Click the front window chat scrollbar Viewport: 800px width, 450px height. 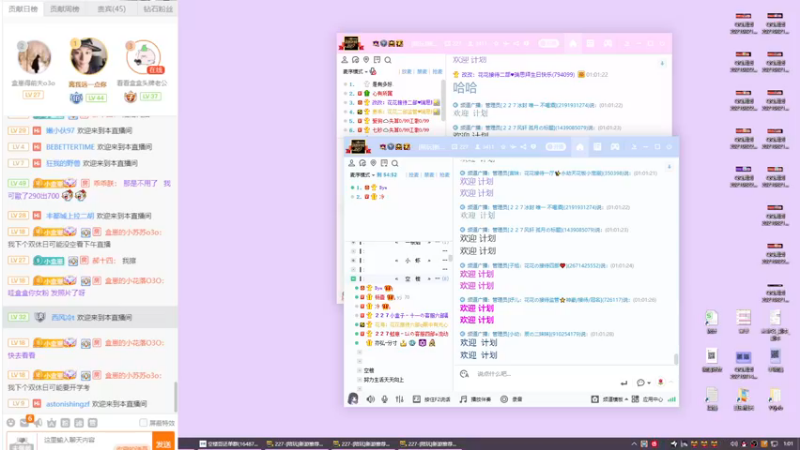tap(676, 360)
